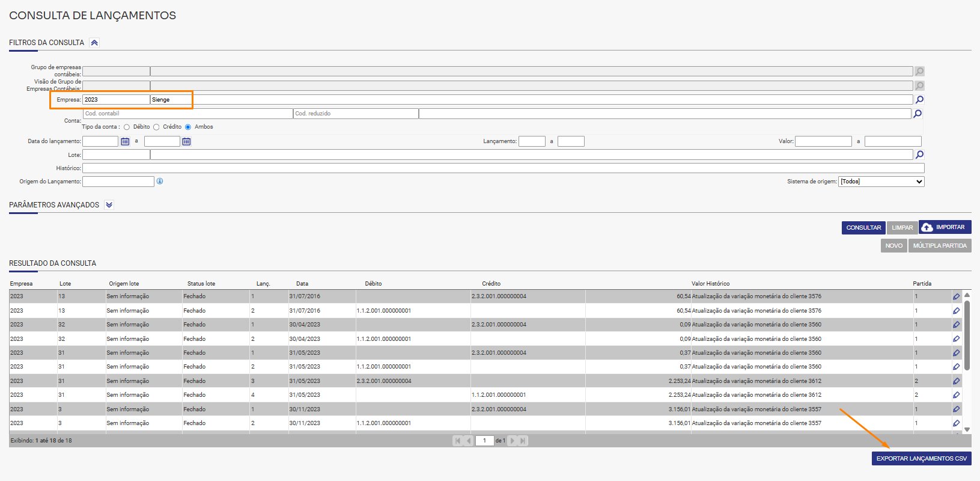Collapse the Filtros da Consulta section
The width and height of the screenshot is (980, 481).
[x=94, y=43]
